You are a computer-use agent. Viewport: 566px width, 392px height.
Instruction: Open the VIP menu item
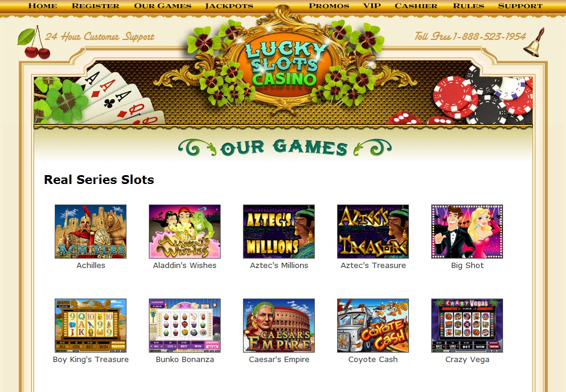coord(372,6)
